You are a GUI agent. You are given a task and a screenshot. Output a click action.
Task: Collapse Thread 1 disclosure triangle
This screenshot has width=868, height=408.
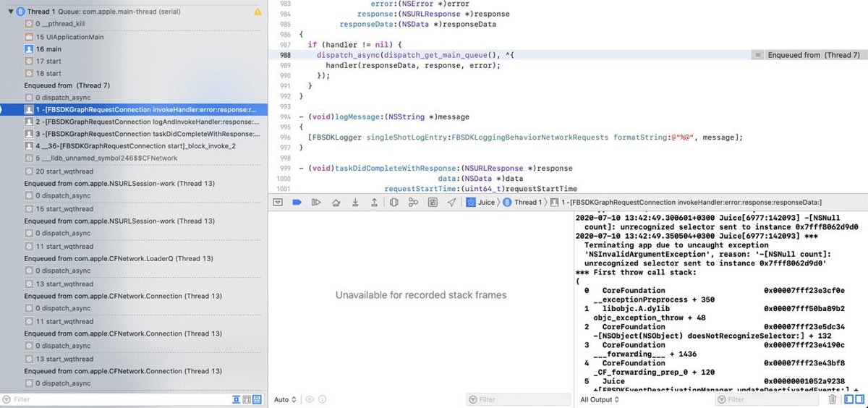click(x=10, y=12)
